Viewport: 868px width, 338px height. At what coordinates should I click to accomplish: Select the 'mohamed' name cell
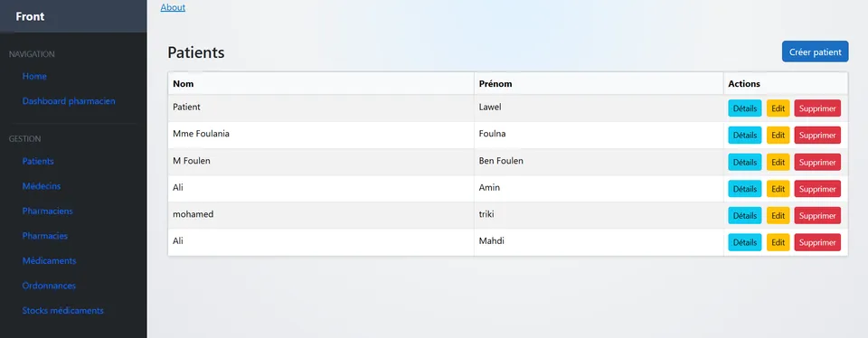tap(321, 215)
